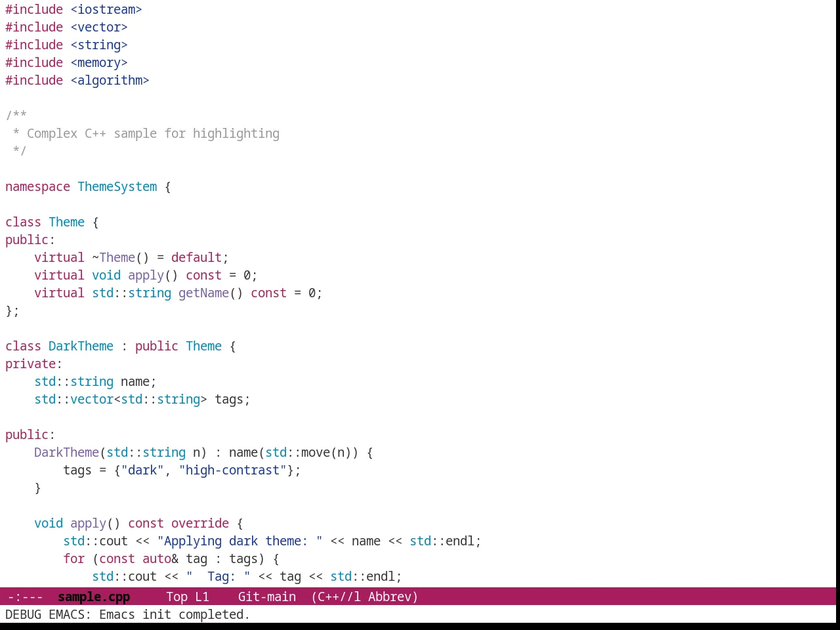Click the 'DarkTheme' constructor name
Image resolution: width=840 pixels, height=630 pixels.
[66, 452]
